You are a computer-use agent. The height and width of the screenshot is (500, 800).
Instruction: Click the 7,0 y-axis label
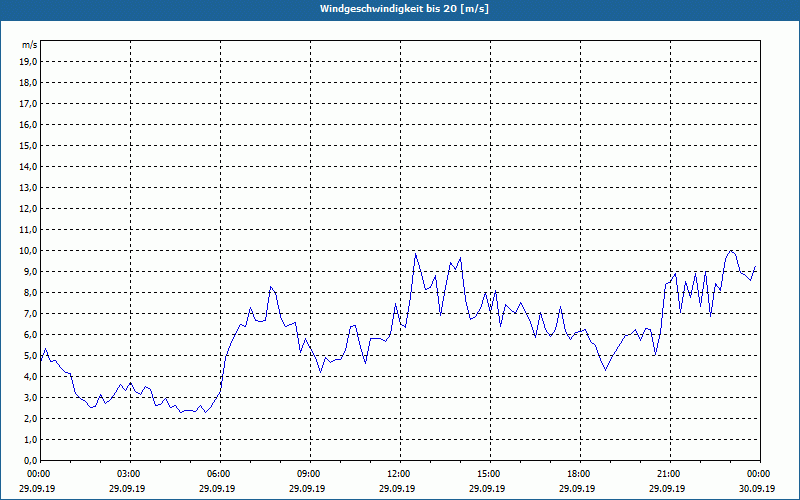pos(30,313)
